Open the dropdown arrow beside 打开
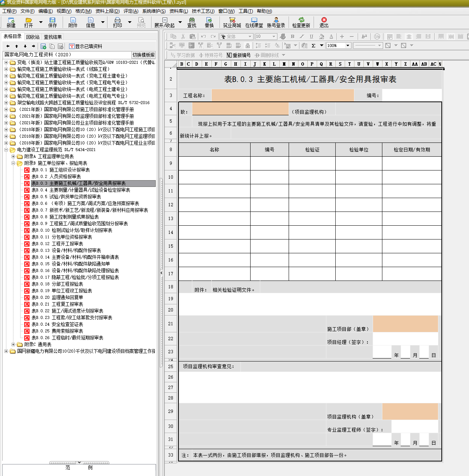The width and height of the screenshot is (469, 476). pyautogui.click(x=41, y=22)
